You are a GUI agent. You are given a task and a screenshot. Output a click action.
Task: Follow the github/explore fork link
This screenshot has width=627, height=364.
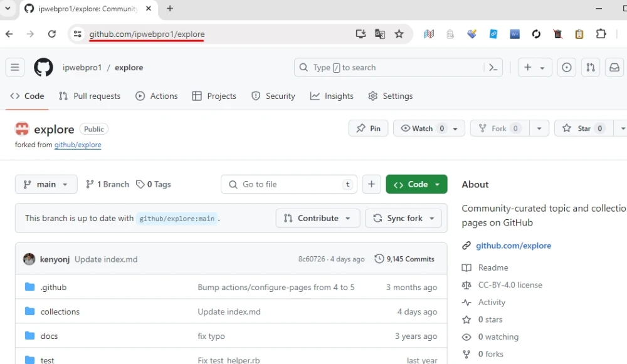[x=78, y=145]
